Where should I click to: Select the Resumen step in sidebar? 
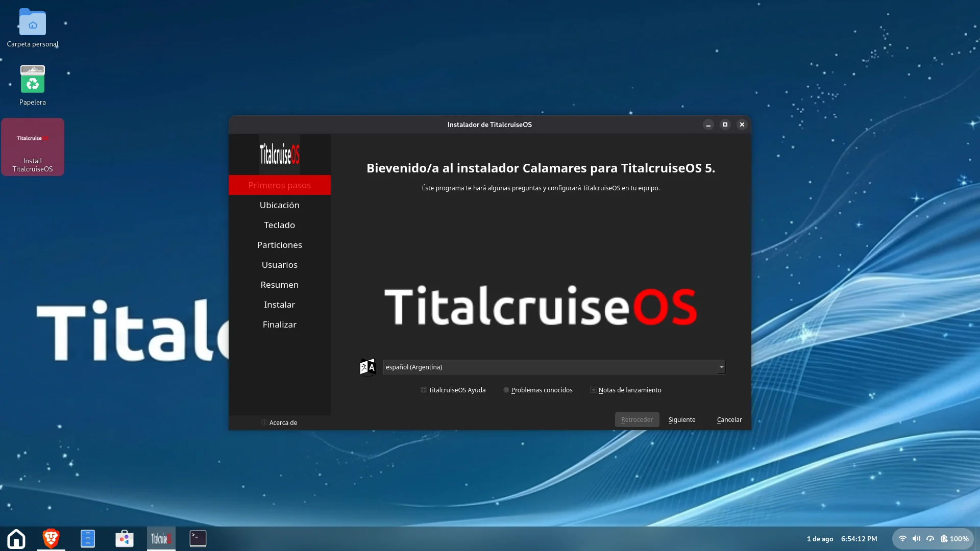click(x=280, y=285)
